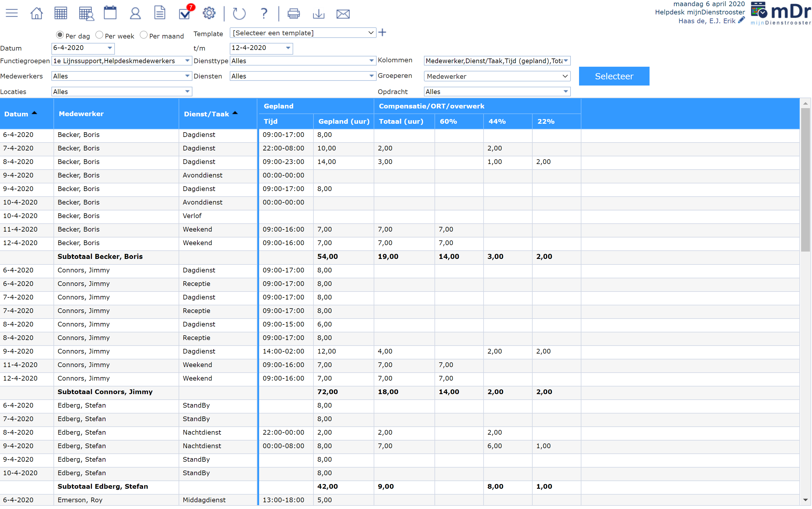Click the mijnDienstrooster logo

tap(781, 14)
